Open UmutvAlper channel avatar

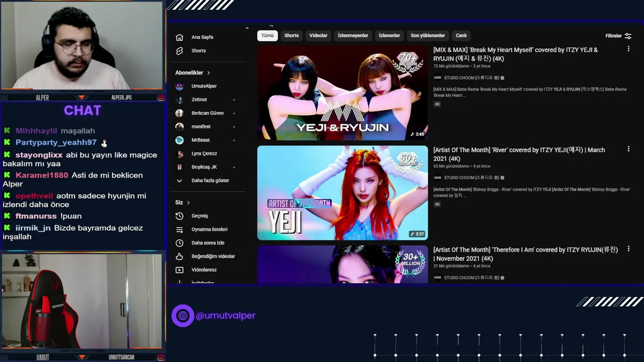tap(179, 86)
